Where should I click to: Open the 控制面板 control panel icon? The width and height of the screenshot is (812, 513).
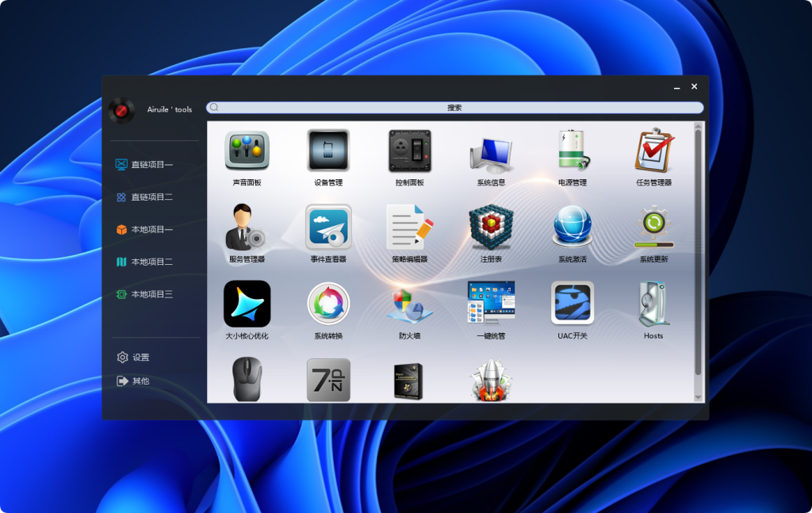410,151
